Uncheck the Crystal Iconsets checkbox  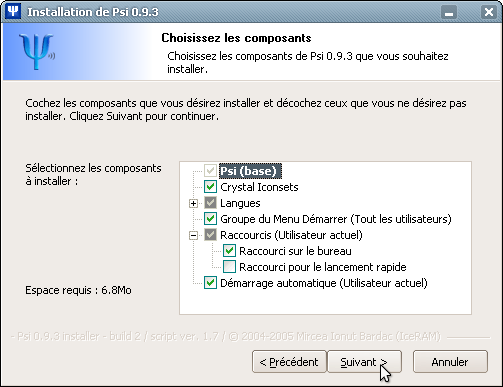[210, 187]
